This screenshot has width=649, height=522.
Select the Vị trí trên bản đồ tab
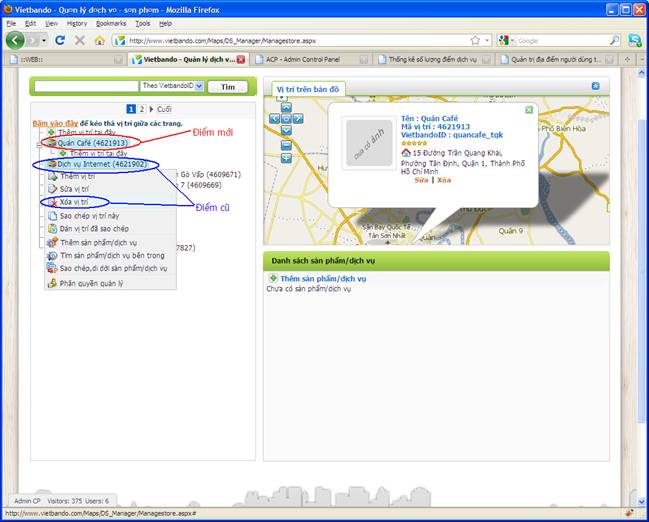[308, 89]
